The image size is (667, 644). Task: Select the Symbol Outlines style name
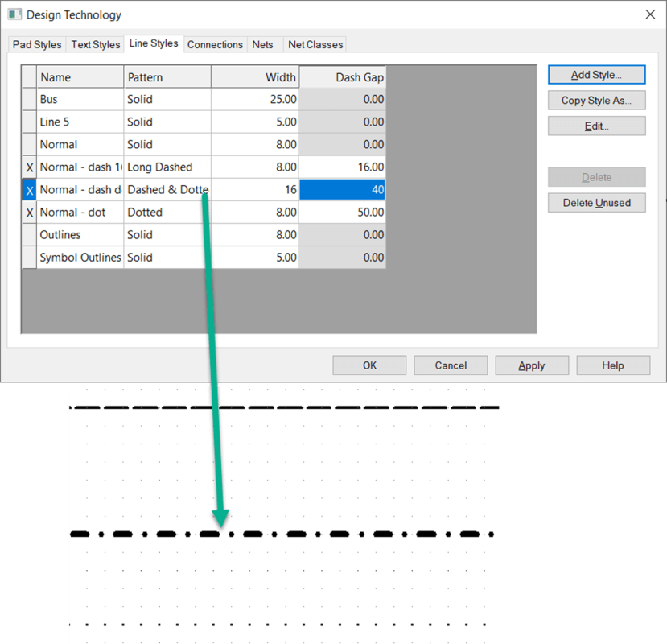[x=80, y=258]
